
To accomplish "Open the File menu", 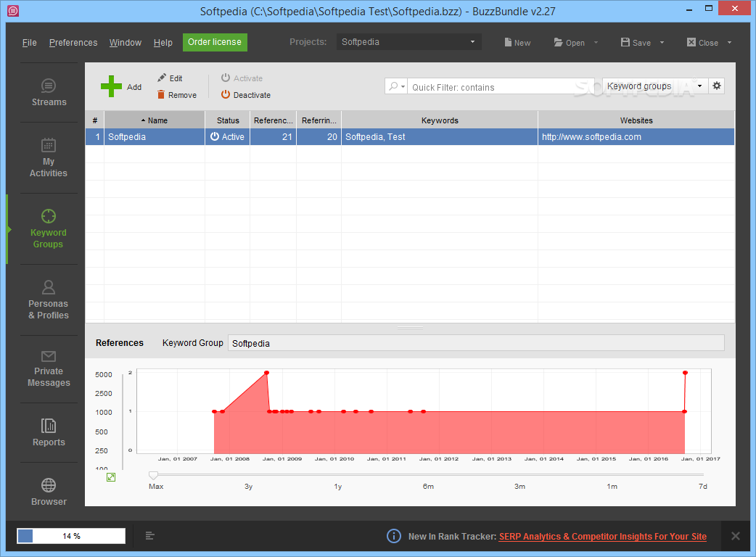I will point(30,42).
